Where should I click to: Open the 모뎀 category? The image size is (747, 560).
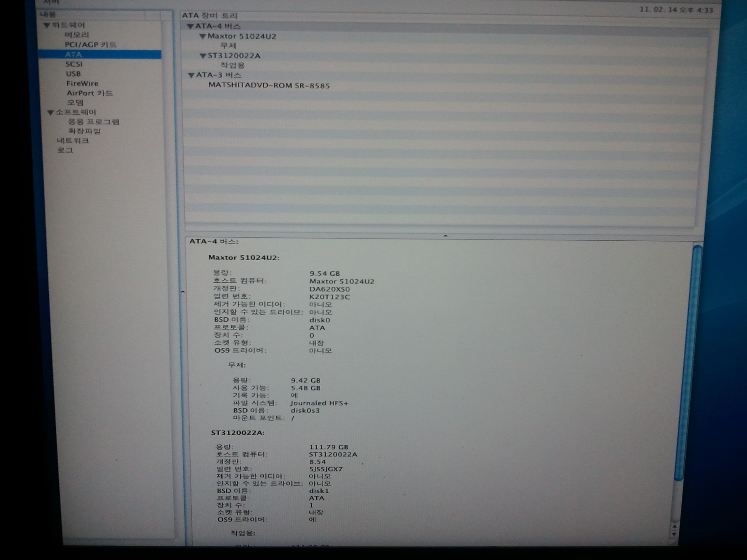click(x=75, y=103)
